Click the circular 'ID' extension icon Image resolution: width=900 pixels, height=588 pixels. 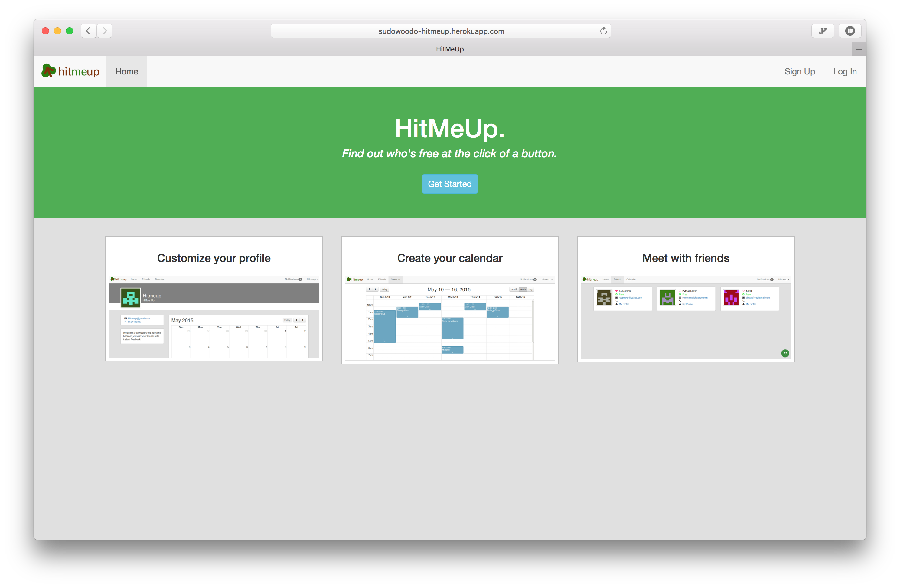point(850,31)
